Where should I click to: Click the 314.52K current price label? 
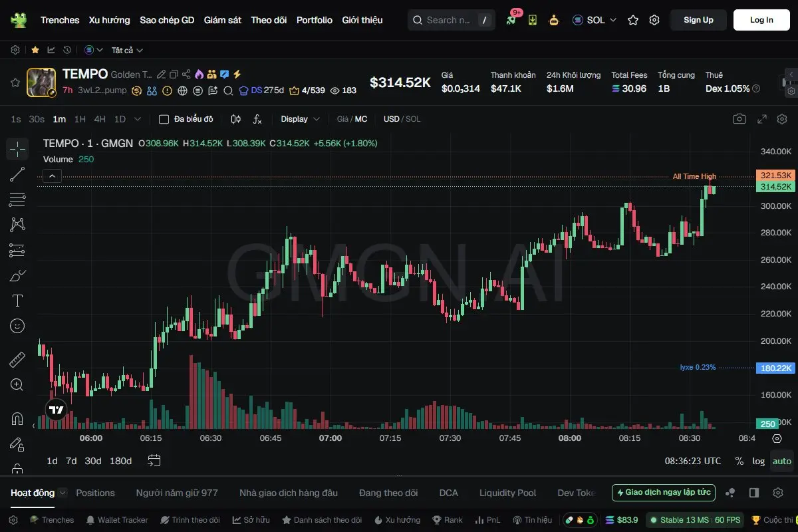775,187
